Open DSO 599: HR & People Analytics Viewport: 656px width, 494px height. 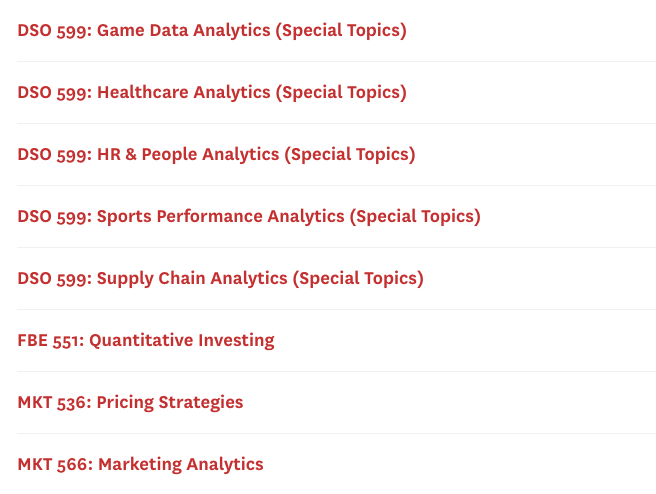[216, 154]
